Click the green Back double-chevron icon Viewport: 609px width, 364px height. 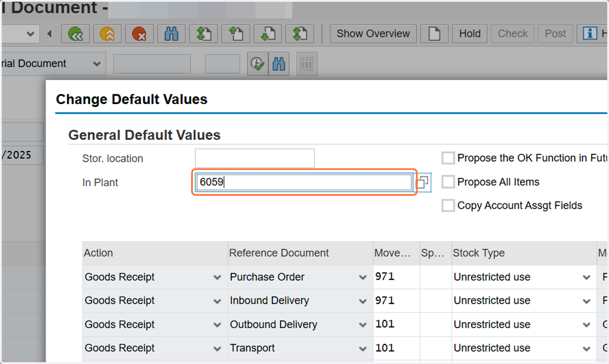click(76, 34)
